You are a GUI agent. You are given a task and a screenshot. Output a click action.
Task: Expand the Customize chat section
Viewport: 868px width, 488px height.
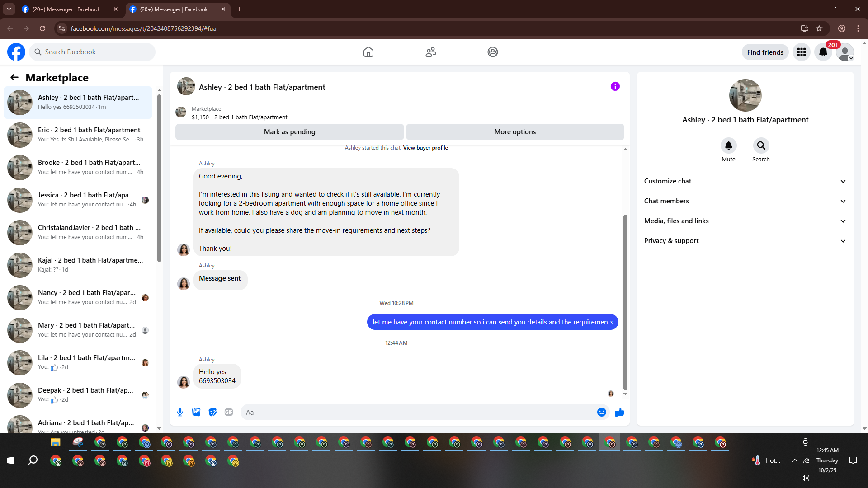[745, 181]
